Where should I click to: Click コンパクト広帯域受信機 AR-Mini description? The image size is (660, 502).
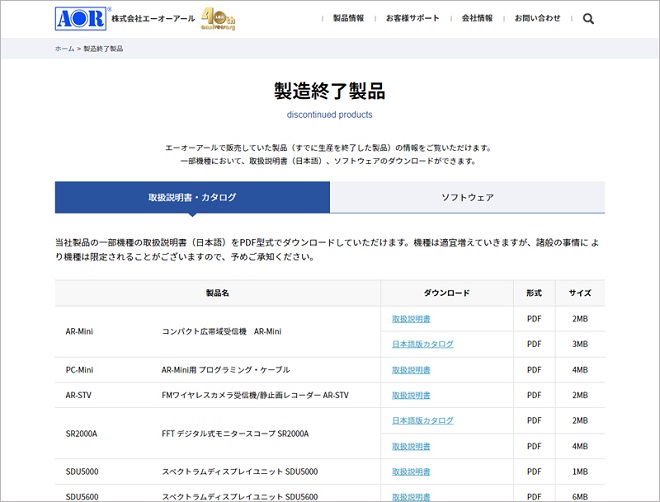coord(221,332)
